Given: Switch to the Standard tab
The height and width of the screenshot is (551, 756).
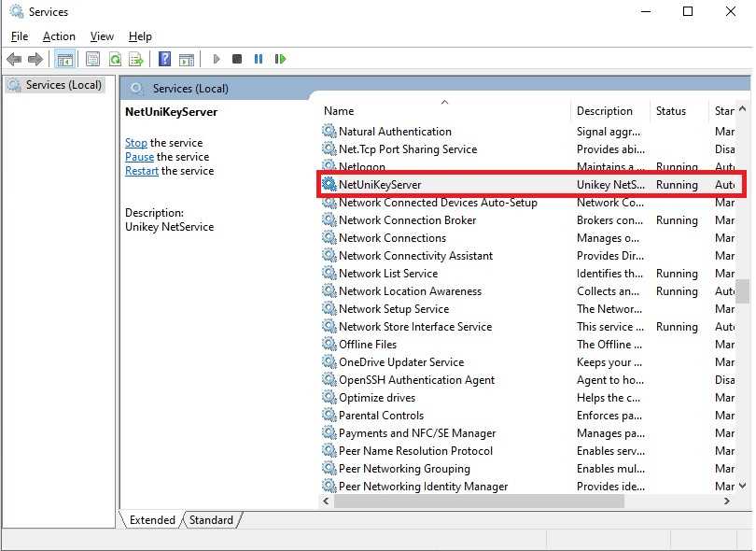Looking at the screenshot, I should [211, 520].
